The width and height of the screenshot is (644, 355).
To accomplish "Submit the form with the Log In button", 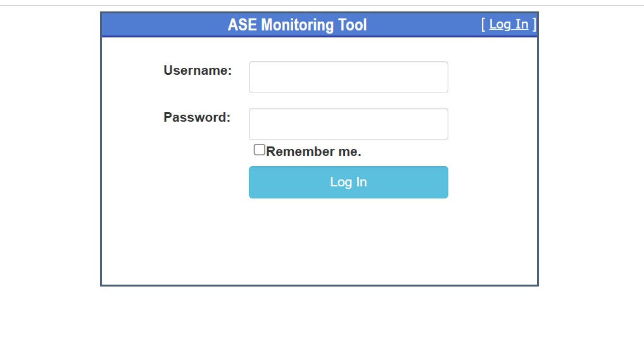I will click(x=348, y=182).
